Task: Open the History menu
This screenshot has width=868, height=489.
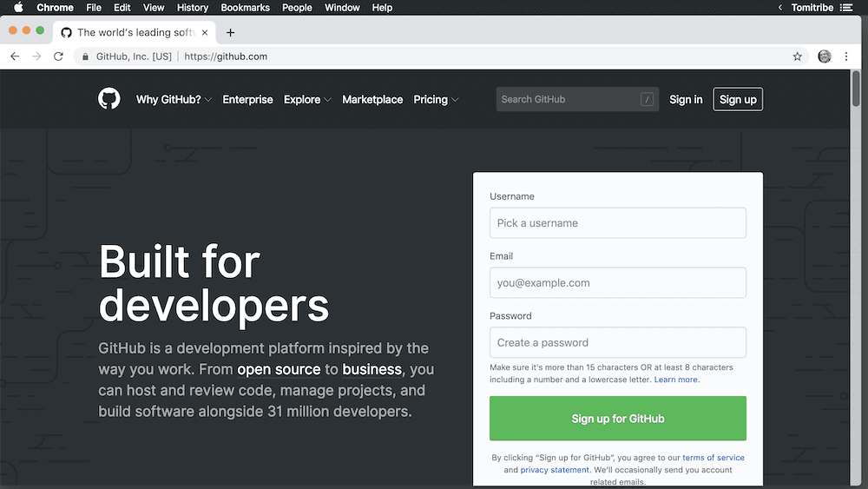Action: pyautogui.click(x=192, y=7)
